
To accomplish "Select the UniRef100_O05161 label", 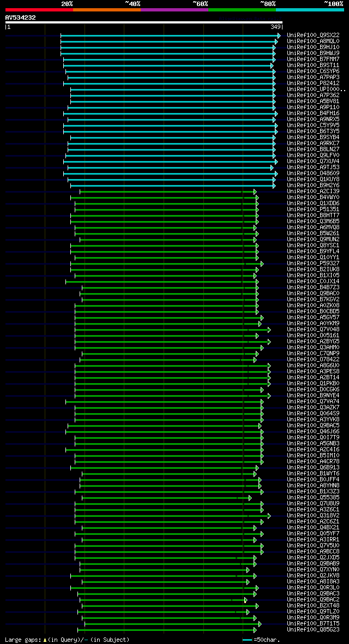I will point(313,335).
